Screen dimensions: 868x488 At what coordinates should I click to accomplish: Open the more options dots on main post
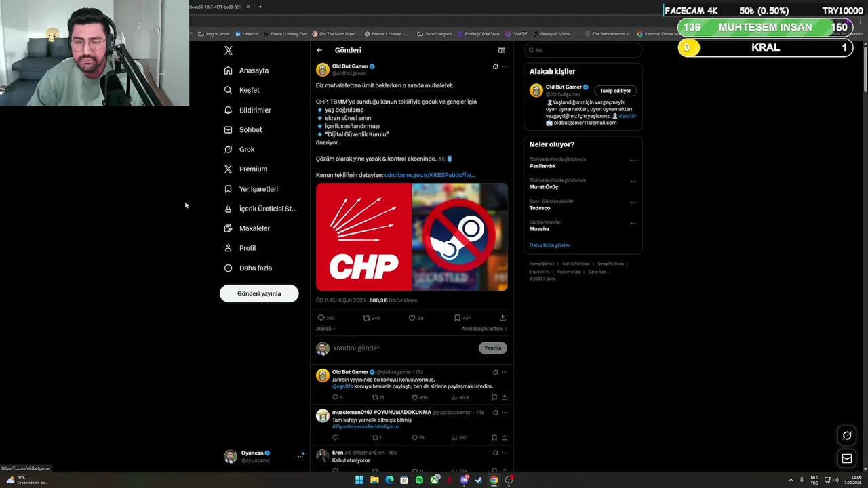[x=505, y=66]
